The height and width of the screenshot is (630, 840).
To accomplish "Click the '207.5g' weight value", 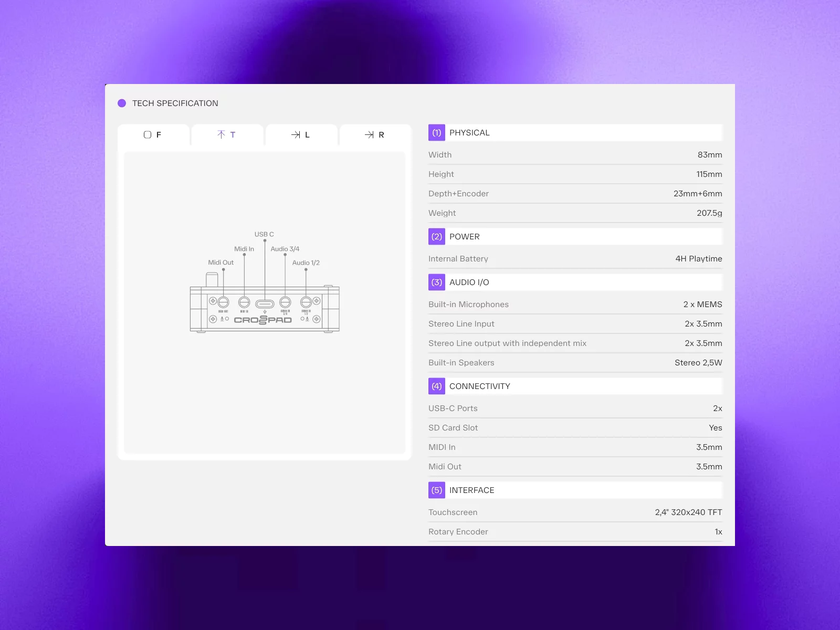I will point(709,213).
